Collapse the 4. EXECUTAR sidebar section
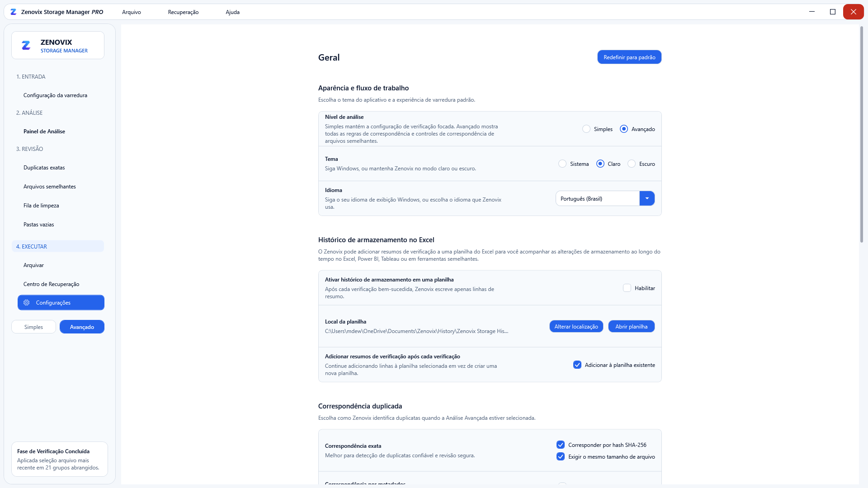 pyautogui.click(x=58, y=246)
